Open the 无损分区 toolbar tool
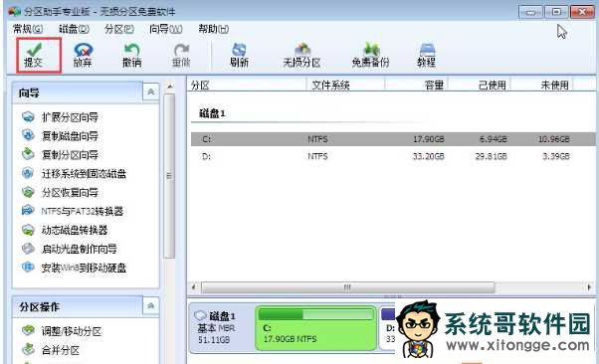The image size is (599, 364). (301, 56)
